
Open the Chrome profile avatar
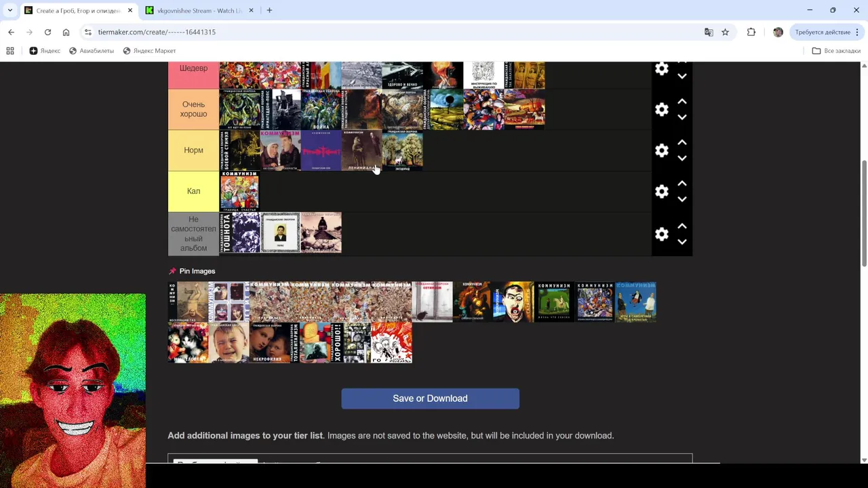coord(778,32)
